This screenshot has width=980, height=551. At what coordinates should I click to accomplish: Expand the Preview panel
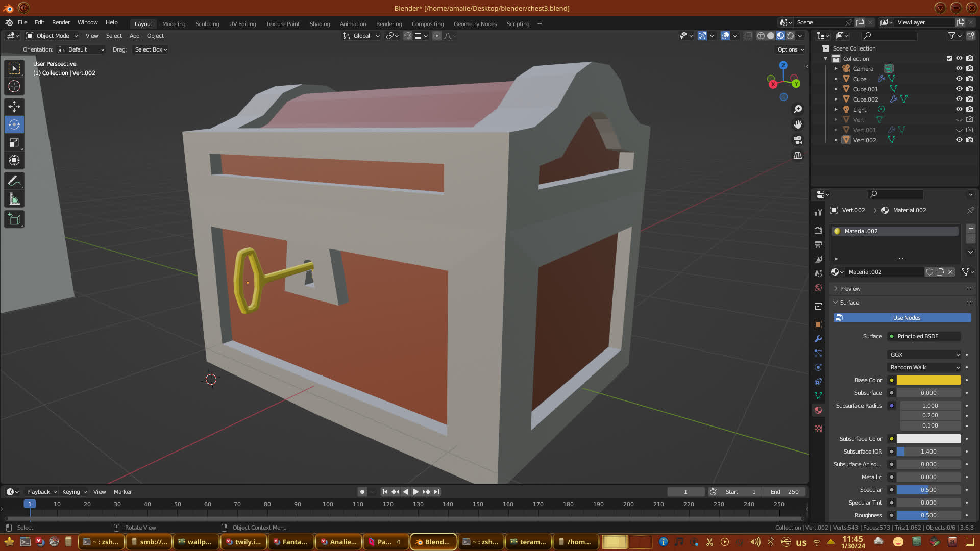coord(850,289)
